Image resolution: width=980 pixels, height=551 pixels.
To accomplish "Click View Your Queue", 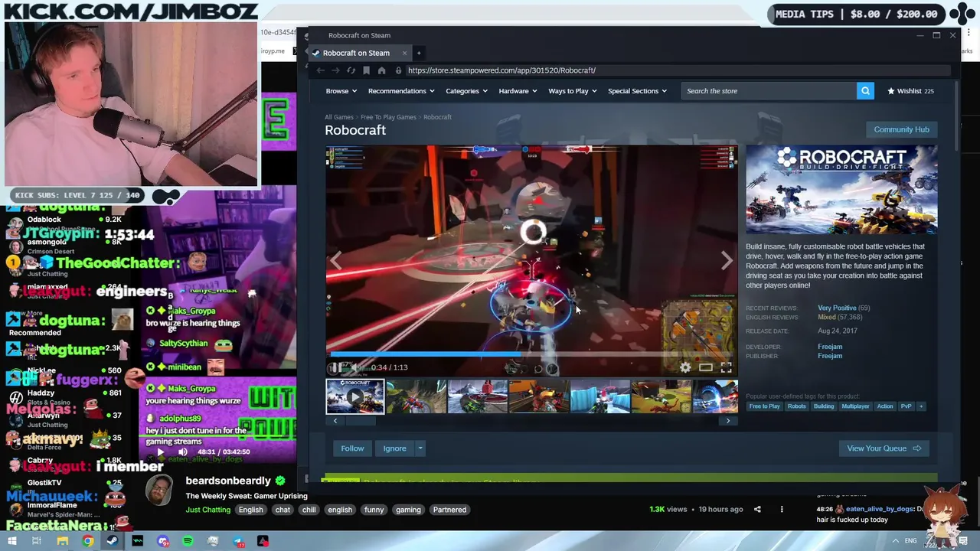I will (884, 448).
